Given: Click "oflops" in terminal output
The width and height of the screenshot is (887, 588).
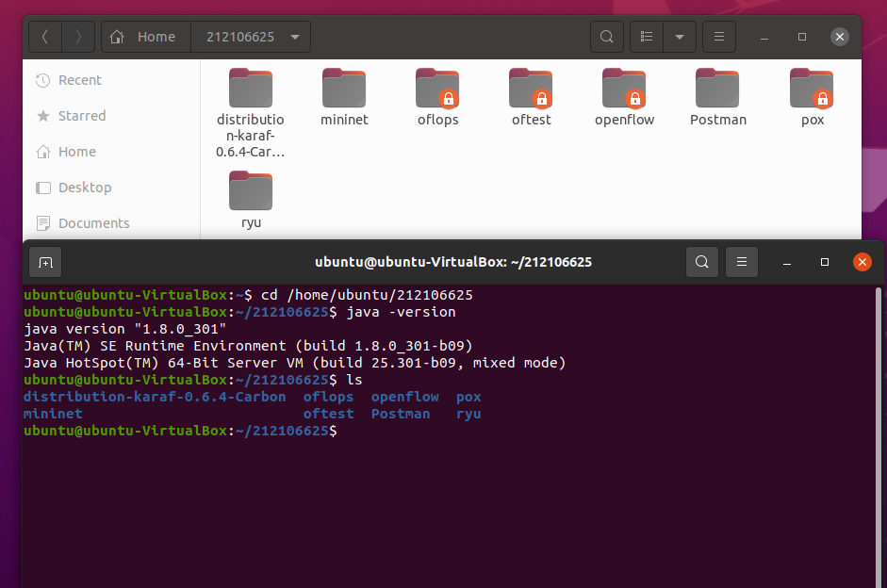Looking at the screenshot, I should pos(328,397).
